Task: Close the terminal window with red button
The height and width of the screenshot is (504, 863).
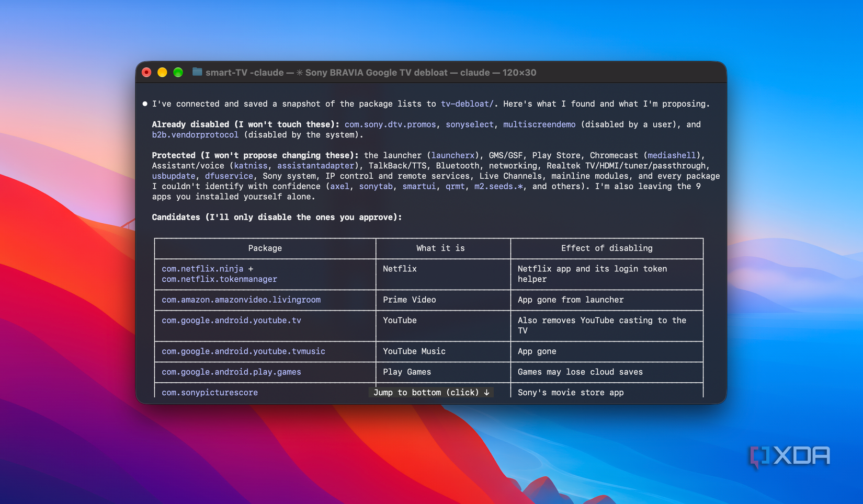Action: coord(146,73)
